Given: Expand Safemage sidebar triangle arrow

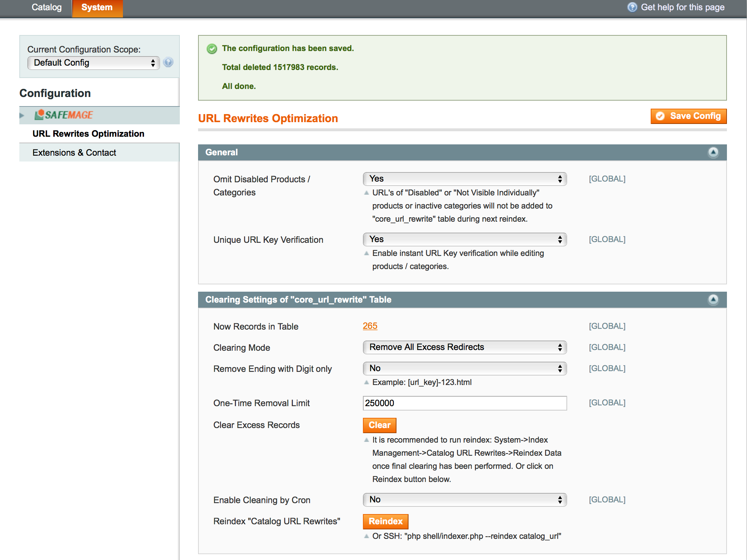Looking at the screenshot, I should click(22, 116).
